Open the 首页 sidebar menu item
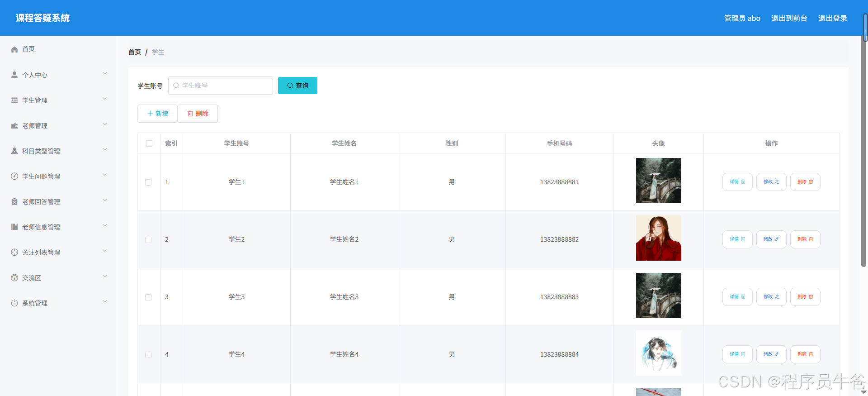This screenshot has width=868, height=396. (x=58, y=49)
